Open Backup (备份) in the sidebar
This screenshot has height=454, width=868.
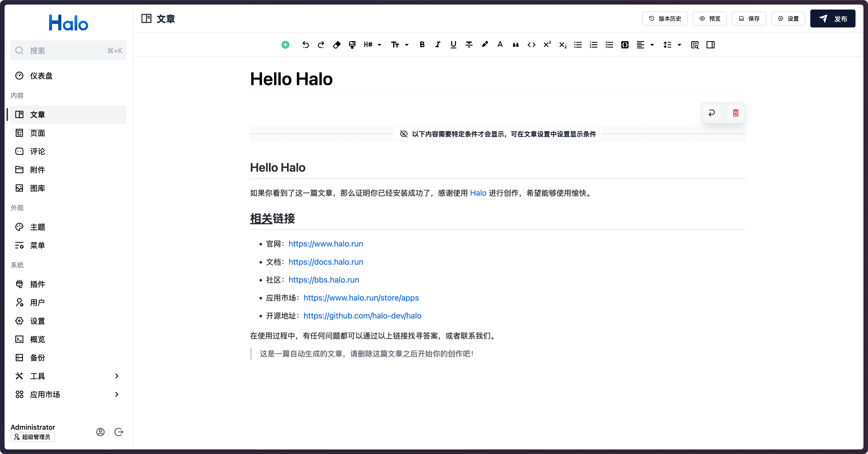[68, 357]
